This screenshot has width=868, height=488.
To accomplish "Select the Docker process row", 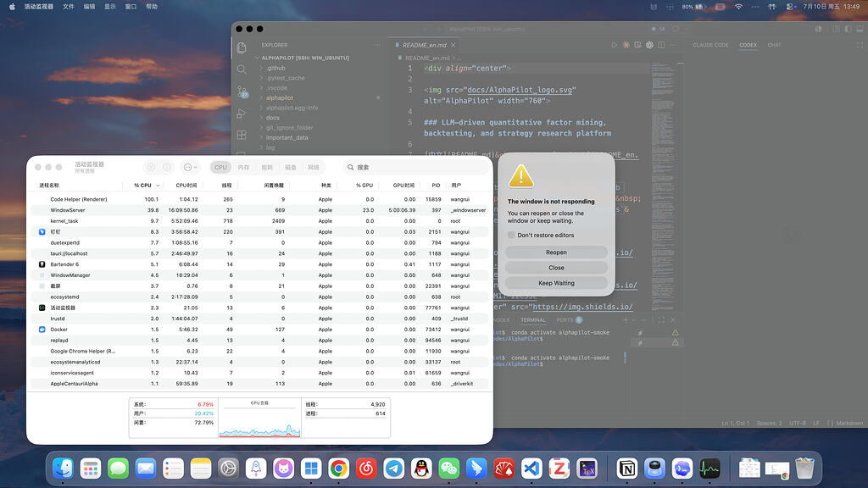I will tap(259, 330).
